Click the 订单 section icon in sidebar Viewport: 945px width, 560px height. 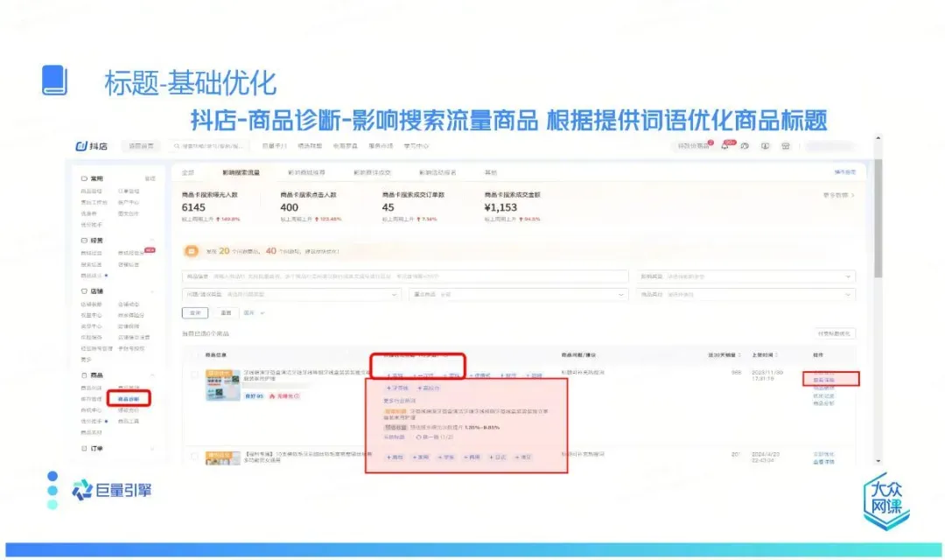(84, 449)
